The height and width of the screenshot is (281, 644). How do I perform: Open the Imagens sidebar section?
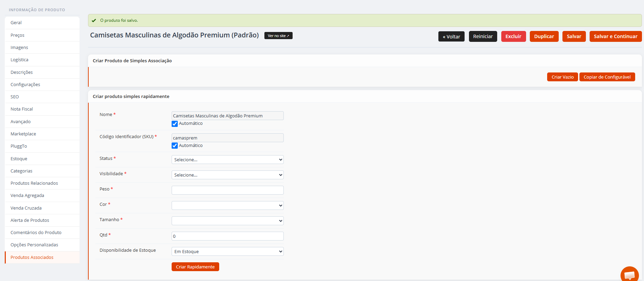click(42, 47)
